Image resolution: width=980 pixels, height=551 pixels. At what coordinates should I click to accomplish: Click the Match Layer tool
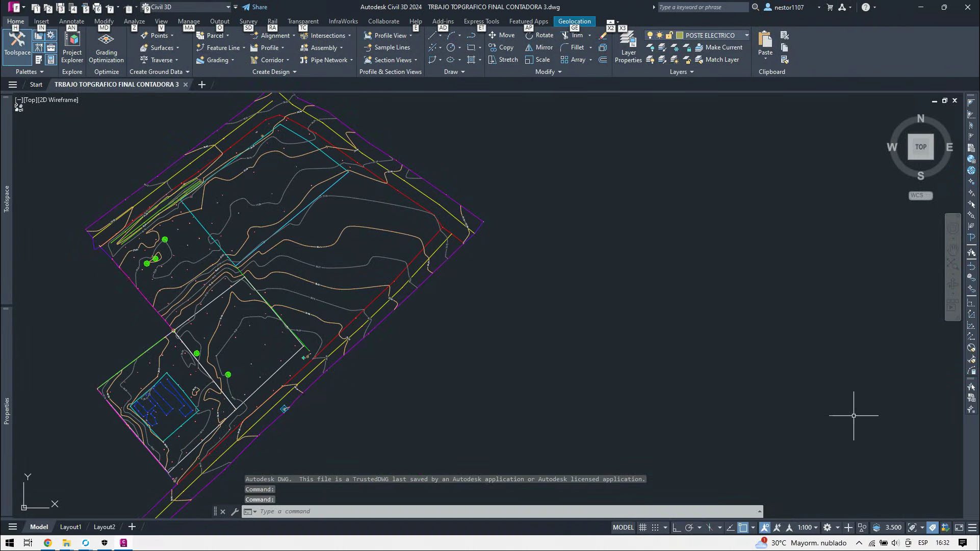tap(716, 60)
